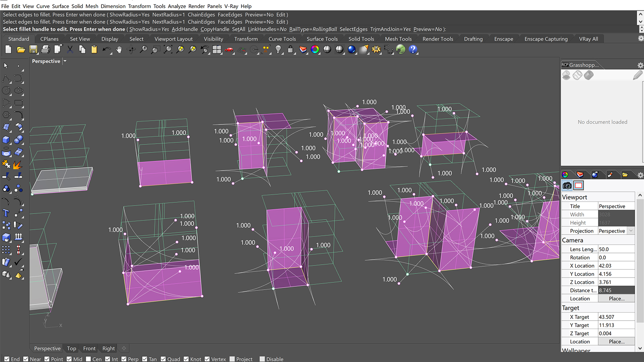Add a new viewport tab with plus
Viewport: 644px width, 362px height.
tap(124, 348)
